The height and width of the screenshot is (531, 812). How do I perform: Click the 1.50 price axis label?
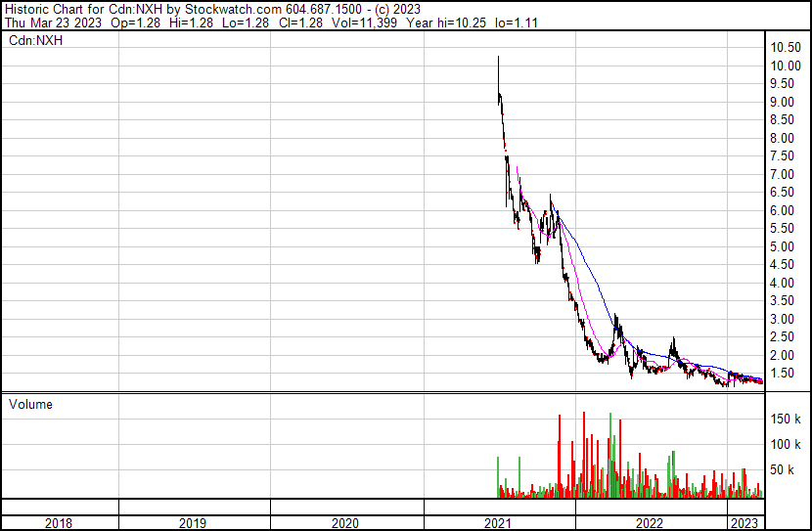coord(782,374)
